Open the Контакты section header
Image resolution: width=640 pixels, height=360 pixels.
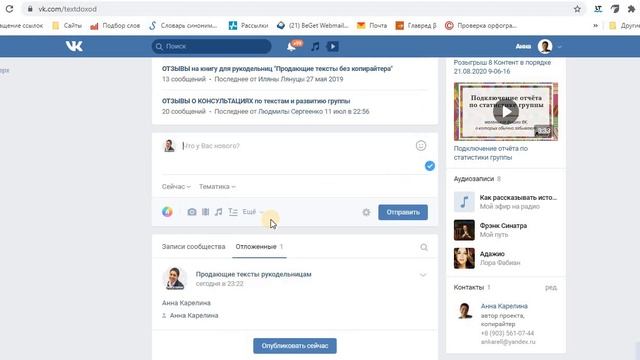point(472,287)
